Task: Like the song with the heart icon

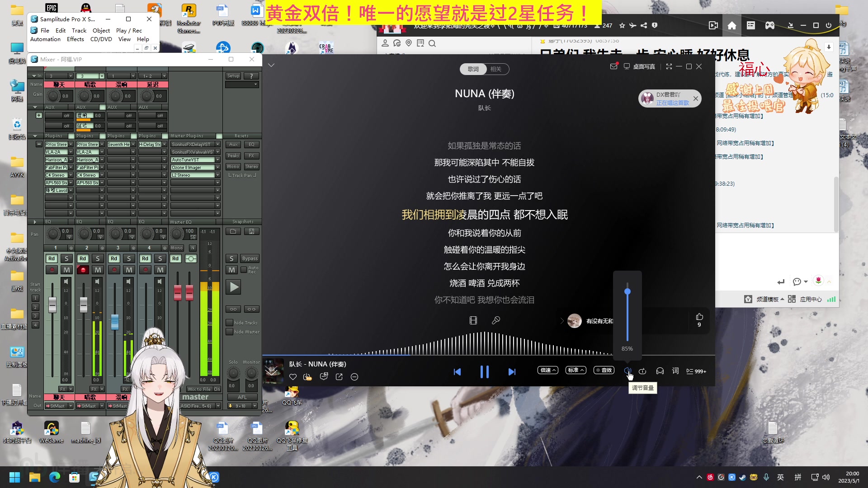Action: pos(293,377)
